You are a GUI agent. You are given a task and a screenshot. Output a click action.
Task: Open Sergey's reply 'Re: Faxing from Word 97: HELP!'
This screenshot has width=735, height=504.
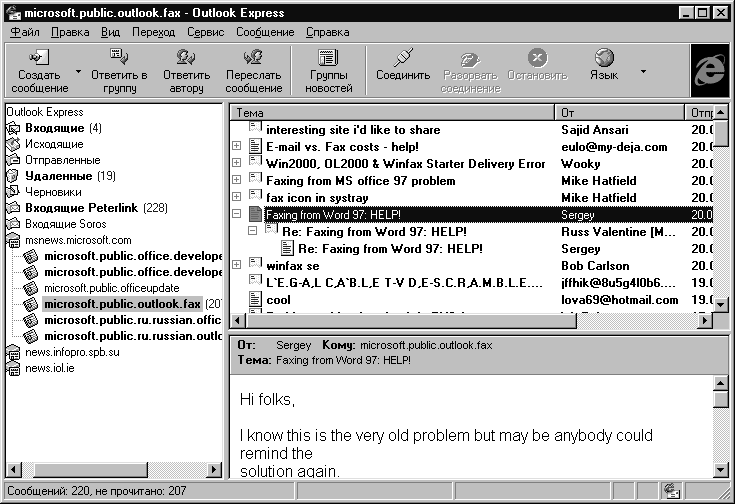[x=390, y=248]
